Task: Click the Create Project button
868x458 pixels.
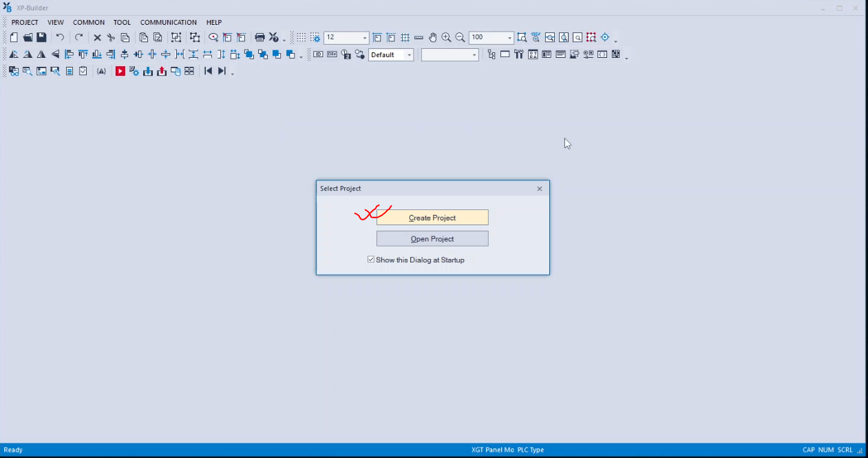Action: 432,217
